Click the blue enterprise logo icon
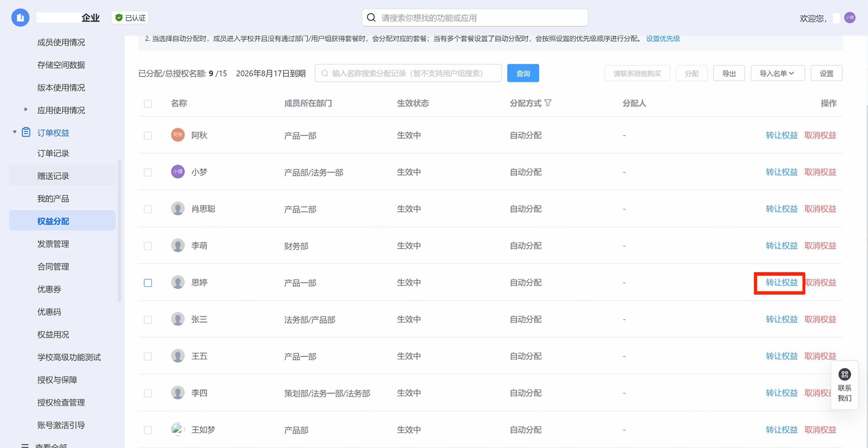This screenshot has width=868, height=448. click(20, 18)
